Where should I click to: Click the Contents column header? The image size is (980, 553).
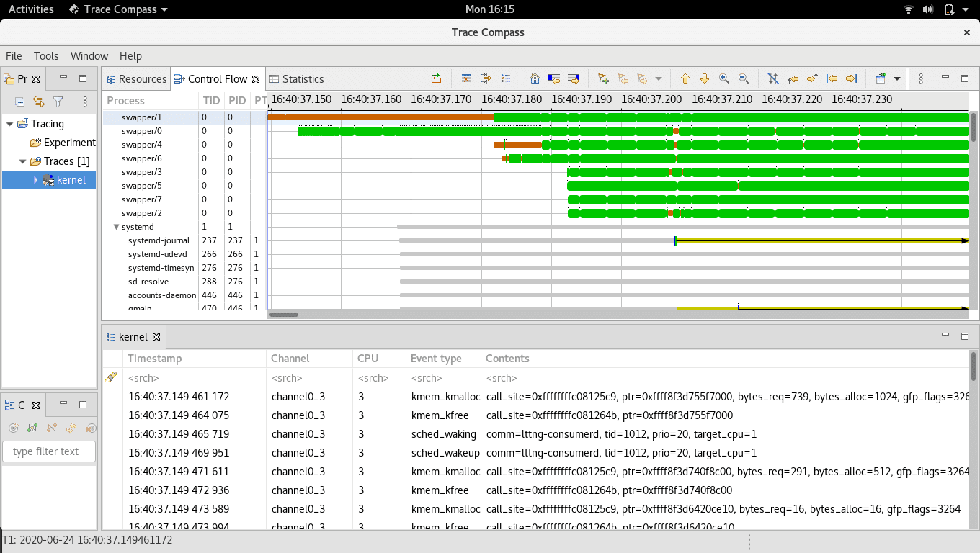[x=725, y=359]
